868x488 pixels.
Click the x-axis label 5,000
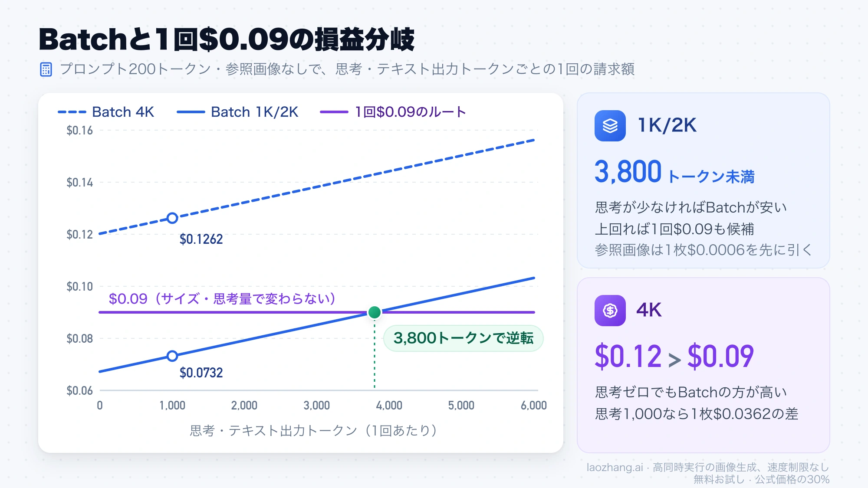point(461,406)
